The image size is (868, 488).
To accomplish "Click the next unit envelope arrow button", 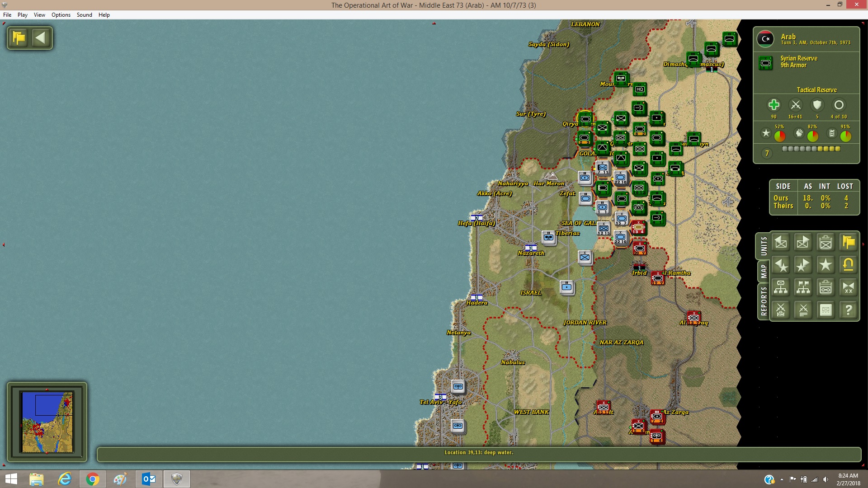I will (803, 243).
